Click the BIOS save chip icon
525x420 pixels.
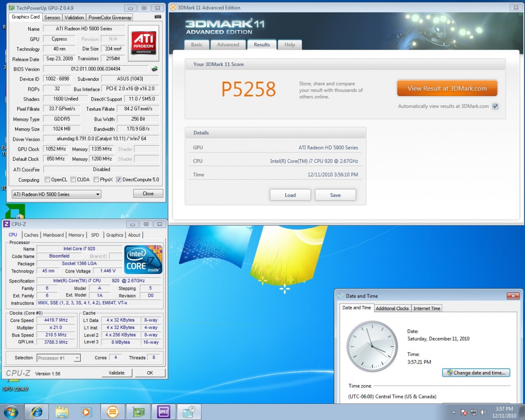[x=155, y=69]
